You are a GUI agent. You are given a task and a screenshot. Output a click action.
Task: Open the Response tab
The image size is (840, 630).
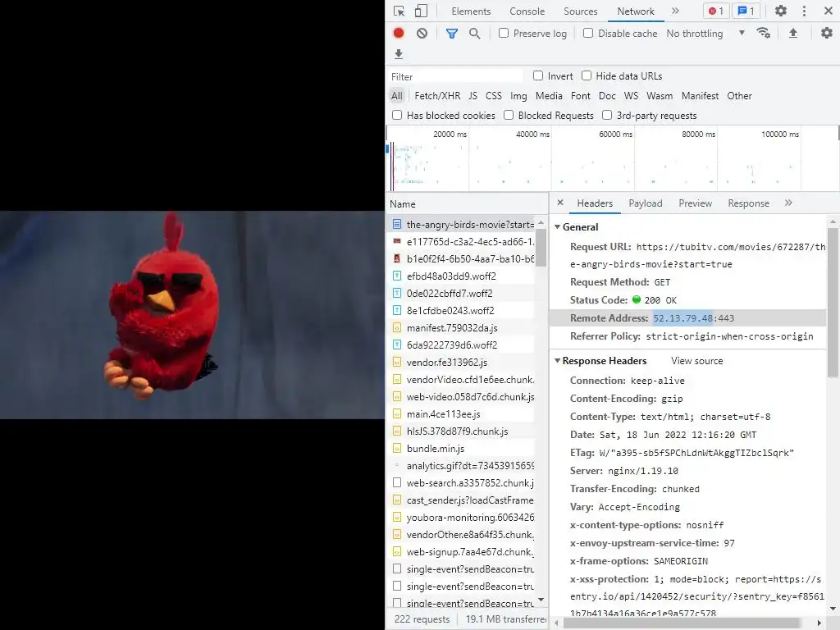point(748,203)
